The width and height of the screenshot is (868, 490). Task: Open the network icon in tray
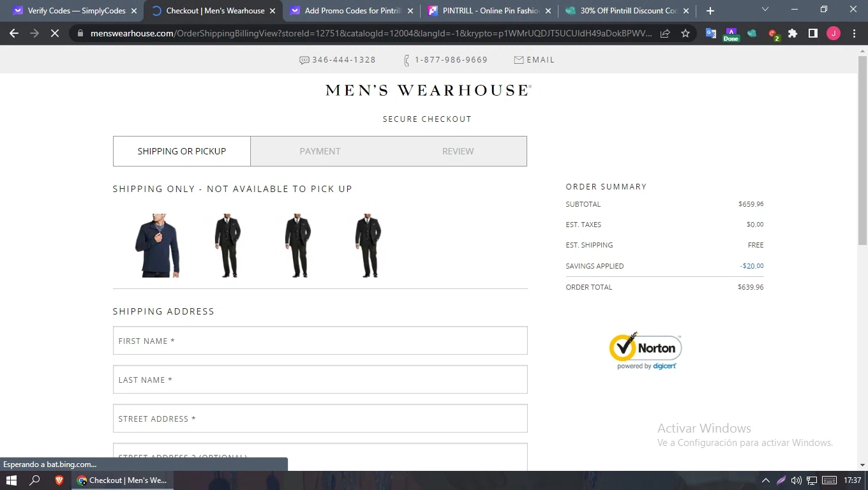[x=812, y=480]
